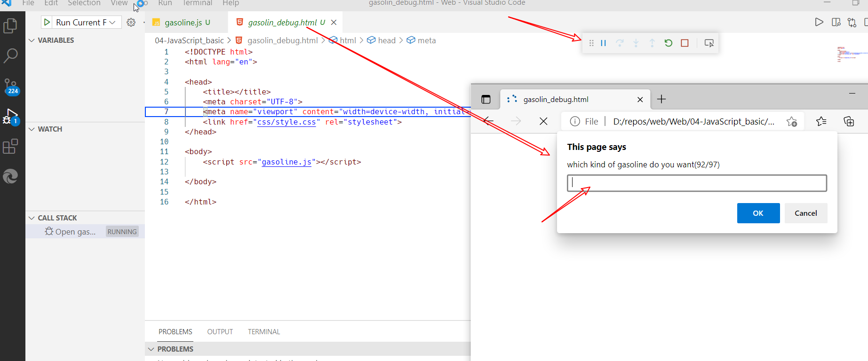The width and height of the screenshot is (868, 361).
Task: Open the Terminal menu
Action: pyautogui.click(x=198, y=3)
